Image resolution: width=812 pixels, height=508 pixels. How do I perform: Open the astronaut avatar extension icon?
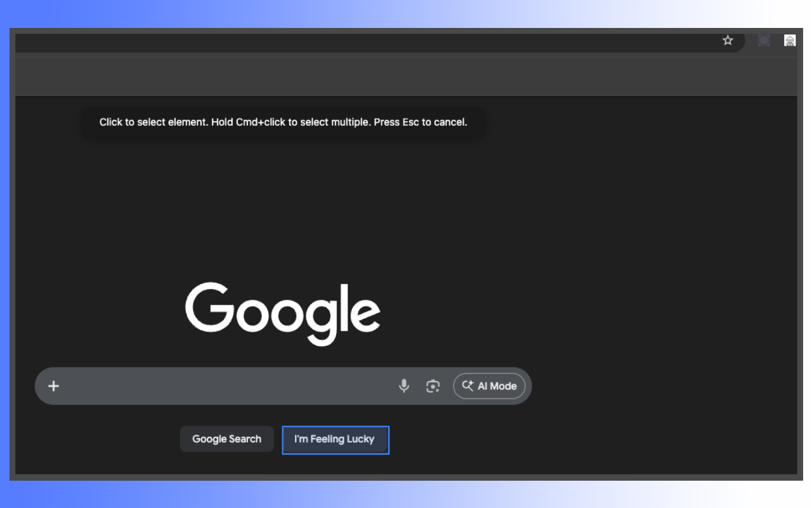pos(790,41)
